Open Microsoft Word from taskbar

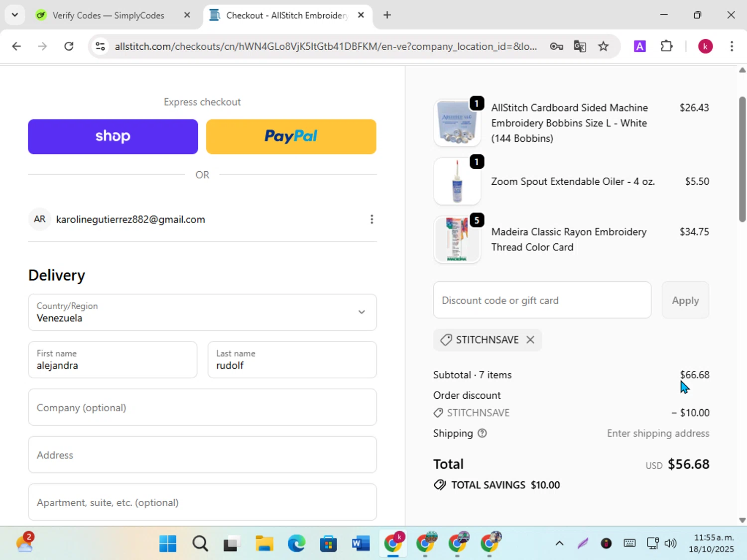(x=361, y=544)
